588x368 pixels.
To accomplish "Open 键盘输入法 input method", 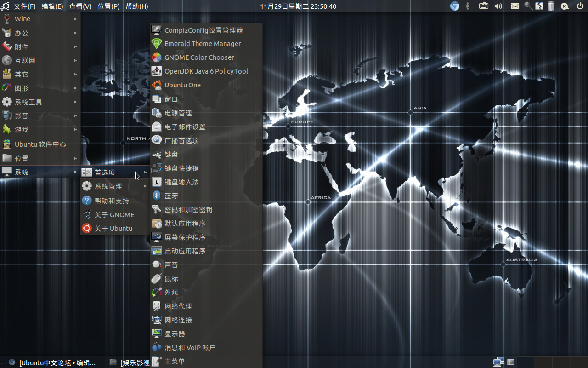I will point(206,182).
